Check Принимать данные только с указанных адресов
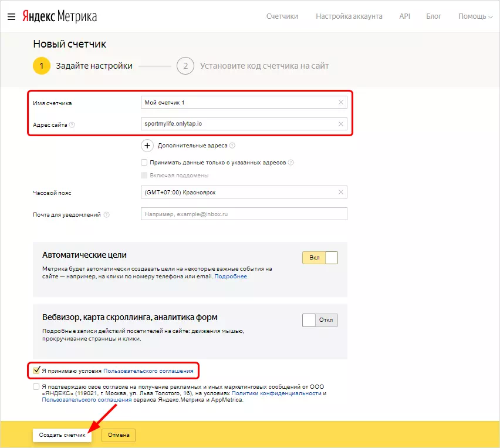Viewport: 500px width, 448px height. pyautogui.click(x=144, y=163)
